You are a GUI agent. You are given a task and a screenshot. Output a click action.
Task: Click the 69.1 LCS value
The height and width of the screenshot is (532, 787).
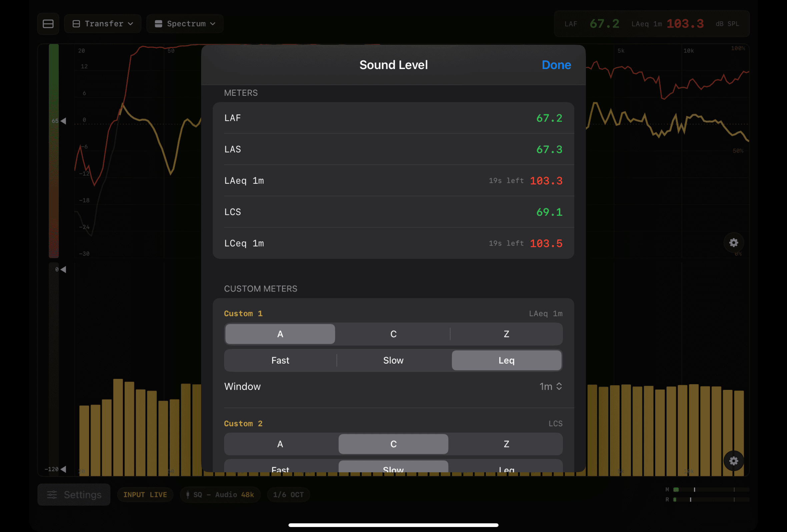549,212
